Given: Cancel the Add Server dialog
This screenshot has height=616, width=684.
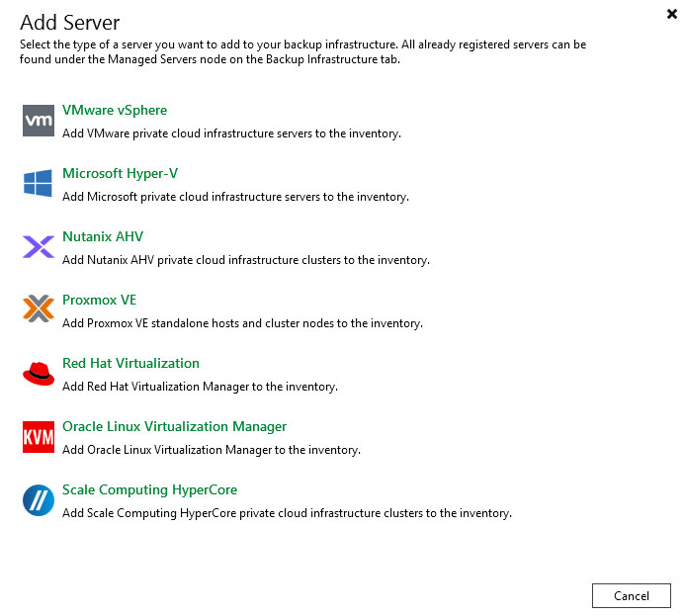Looking at the screenshot, I should pos(632,595).
